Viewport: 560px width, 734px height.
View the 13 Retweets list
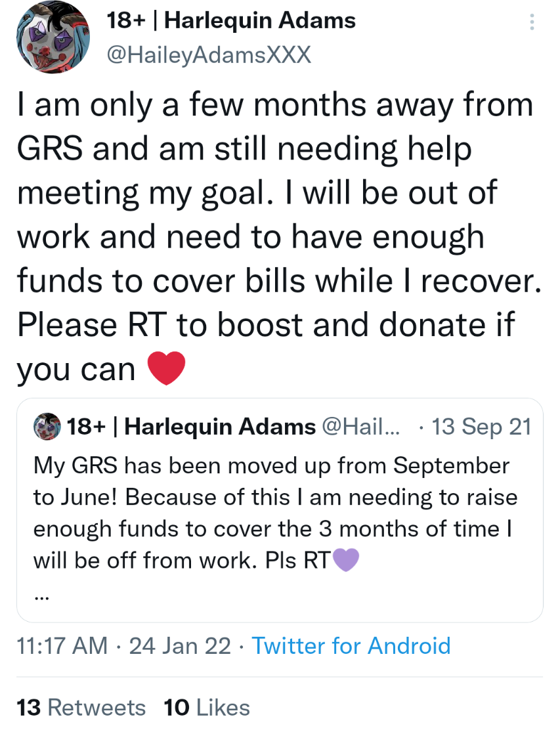pyautogui.click(x=81, y=707)
